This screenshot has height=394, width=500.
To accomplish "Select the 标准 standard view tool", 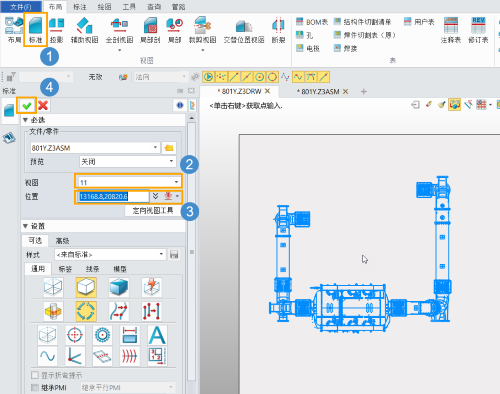I will [35, 30].
